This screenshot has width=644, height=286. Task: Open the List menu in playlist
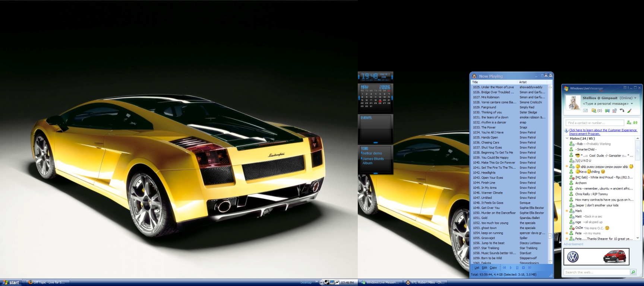point(477,268)
